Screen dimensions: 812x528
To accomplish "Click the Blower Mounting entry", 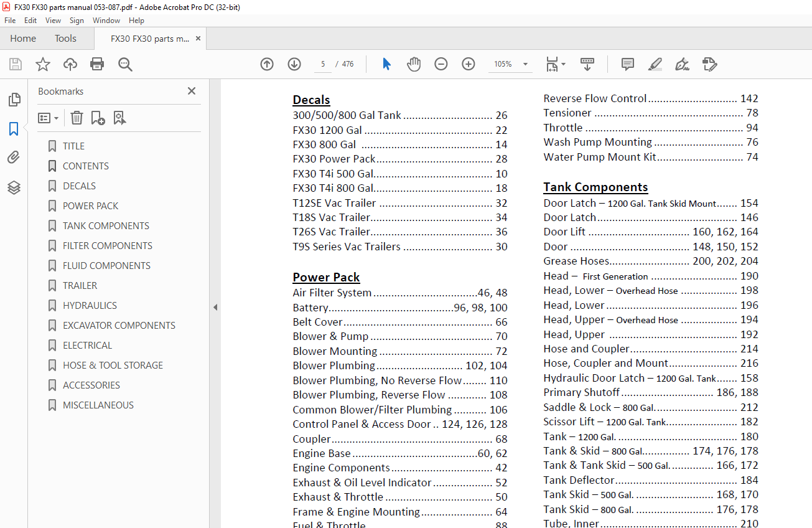I will click(x=400, y=351).
